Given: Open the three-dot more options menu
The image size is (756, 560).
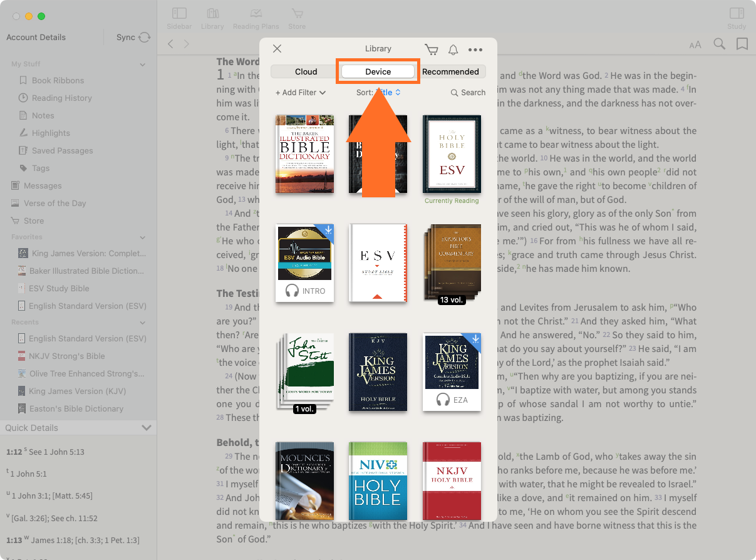Looking at the screenshot, I should (x=475, y=49).
